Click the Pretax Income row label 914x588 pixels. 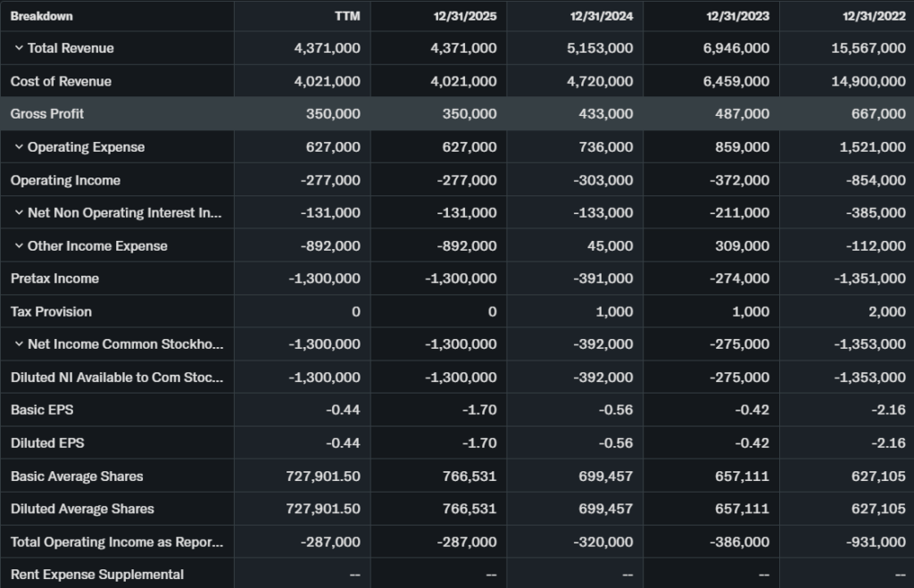tap(54, 278)
